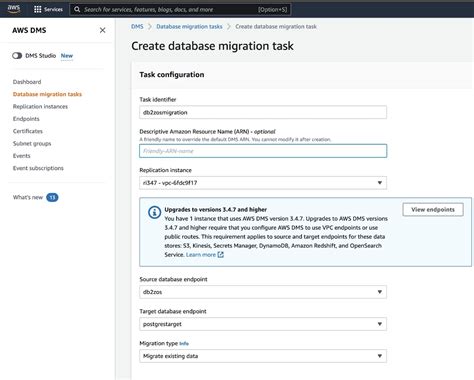474x380 pixels.
Task: Click the 'Task configuration' section heading
Action: (x=172, y=75)
